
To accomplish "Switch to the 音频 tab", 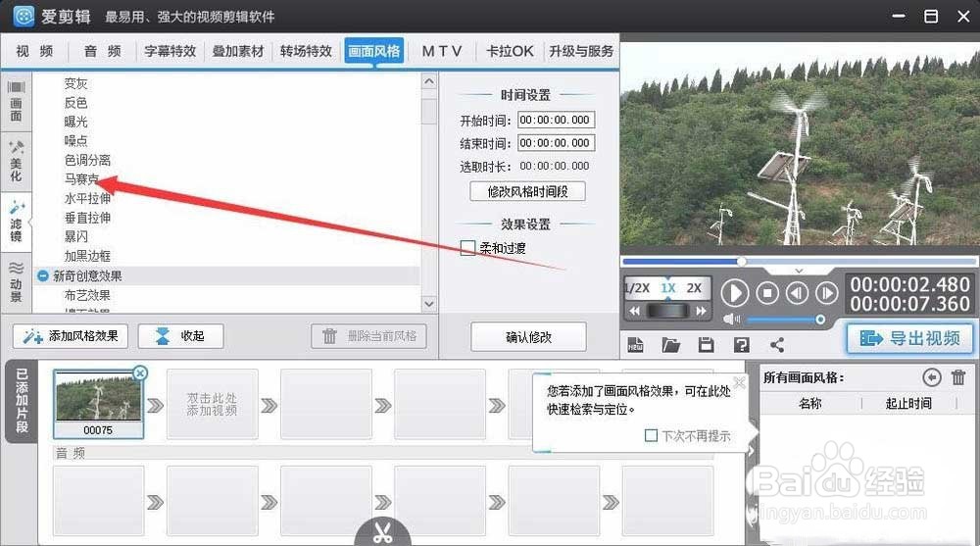I will (102, 51).
